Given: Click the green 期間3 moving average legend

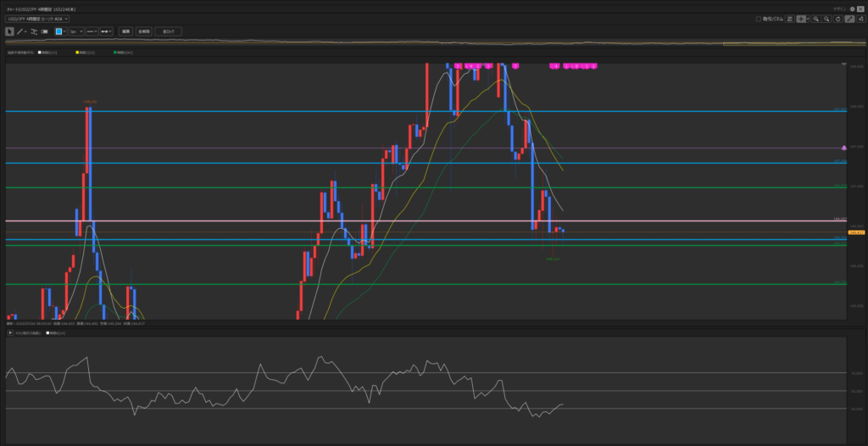Looking at the screenshot, I should click(x=123, y=52).
